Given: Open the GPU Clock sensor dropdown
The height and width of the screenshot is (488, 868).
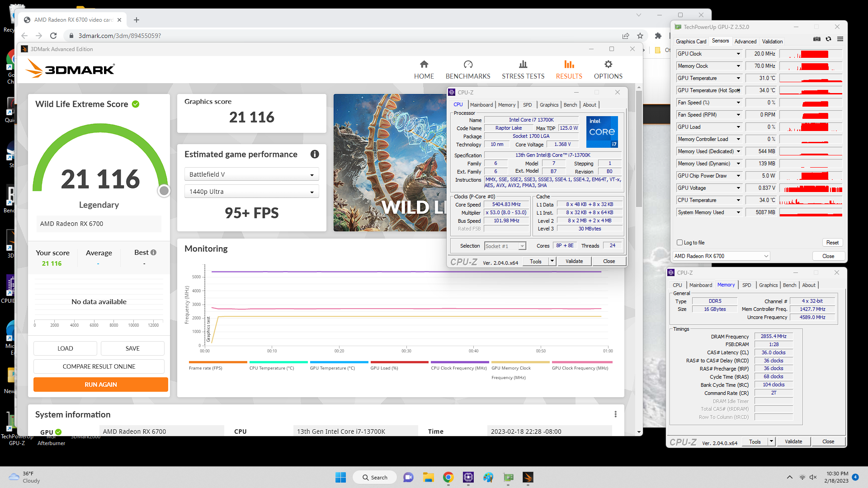Looking at the screenshot, I should 738,54.
